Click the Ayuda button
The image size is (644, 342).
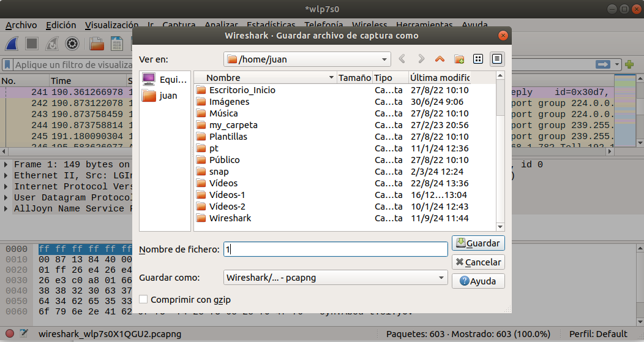[x=478, y=281]
